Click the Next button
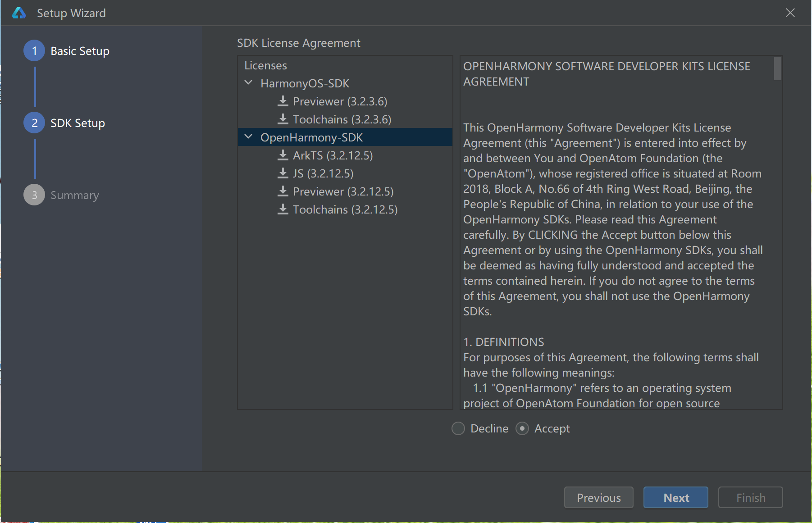 tap(676, 497)
